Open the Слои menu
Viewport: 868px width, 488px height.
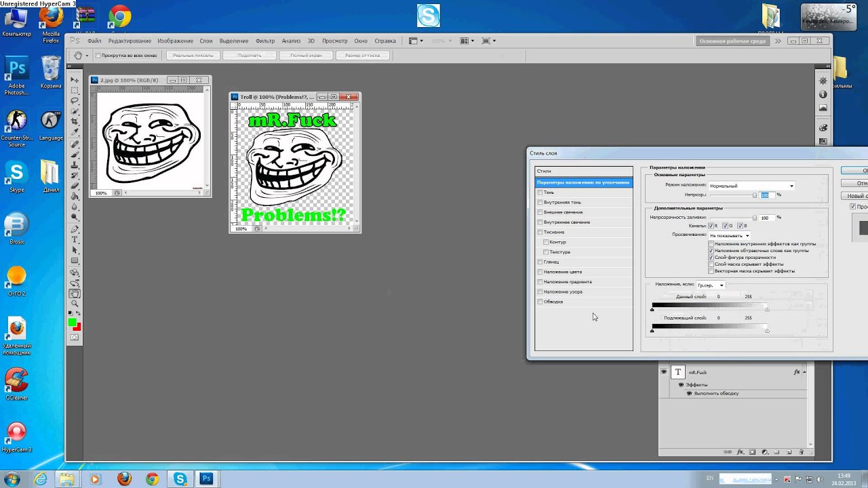coord(206,41)
